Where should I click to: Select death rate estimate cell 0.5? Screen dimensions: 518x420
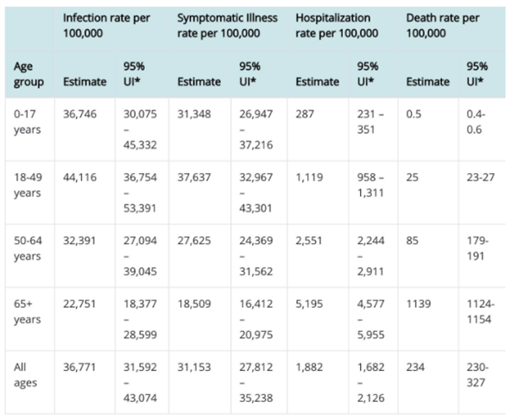[x=414, y=114]
